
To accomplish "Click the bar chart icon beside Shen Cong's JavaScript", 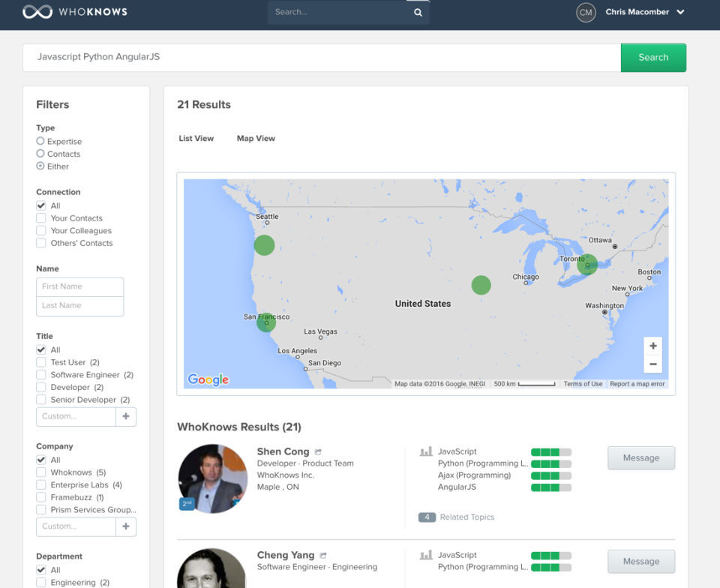I will [426, 451].
